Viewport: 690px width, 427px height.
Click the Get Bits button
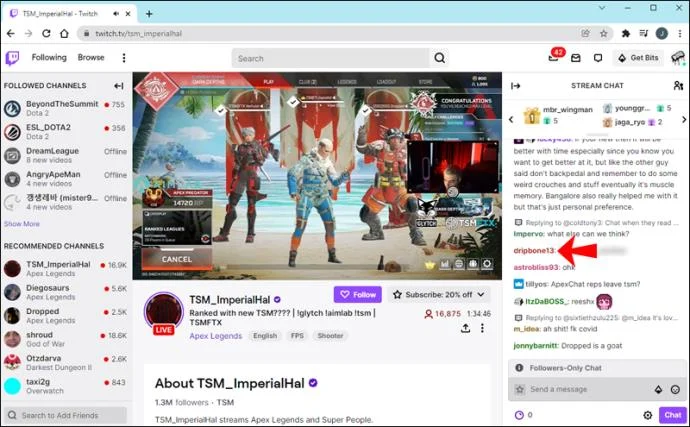coord(638,58)
